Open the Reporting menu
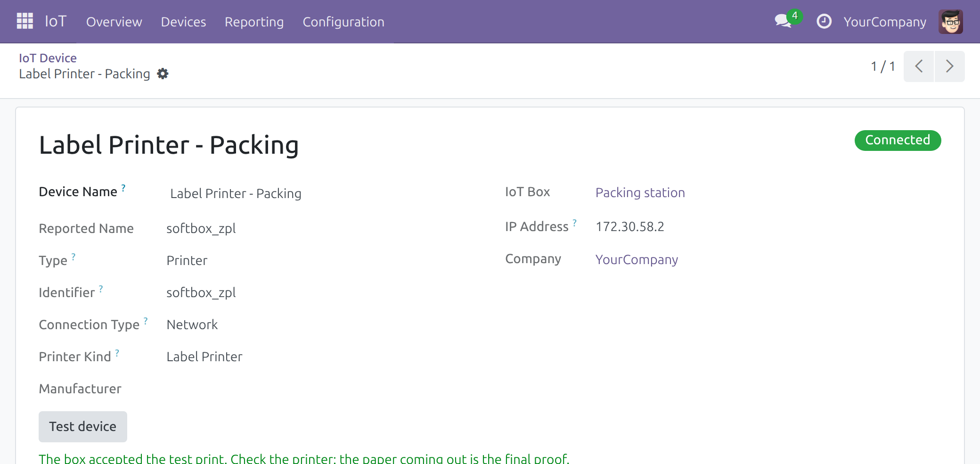This screenshot has width=980, height=464. pyautogui.click(x=254, y=22)
